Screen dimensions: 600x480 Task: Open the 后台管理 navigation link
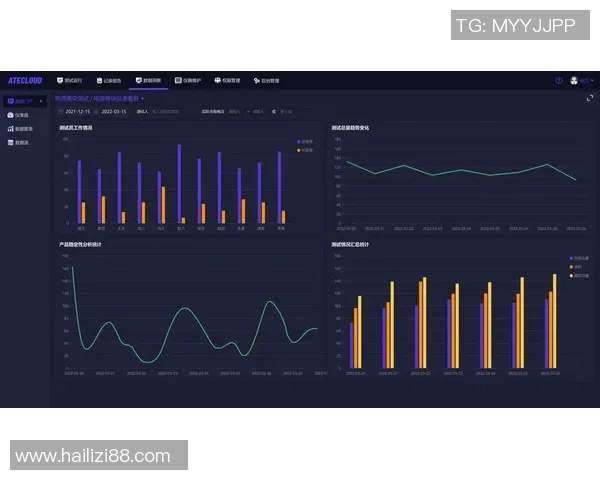(266, 80)
